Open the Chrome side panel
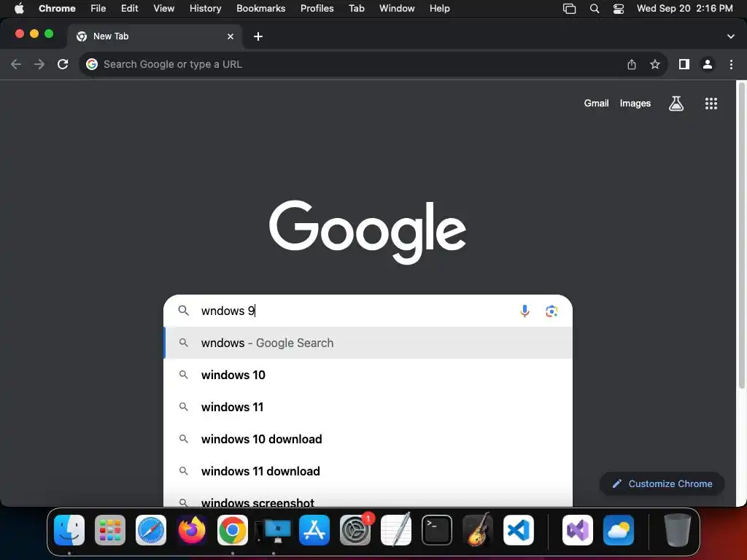The height and width of the screenshot is (560, 747). pyautogui.click(x=684, y=64)
